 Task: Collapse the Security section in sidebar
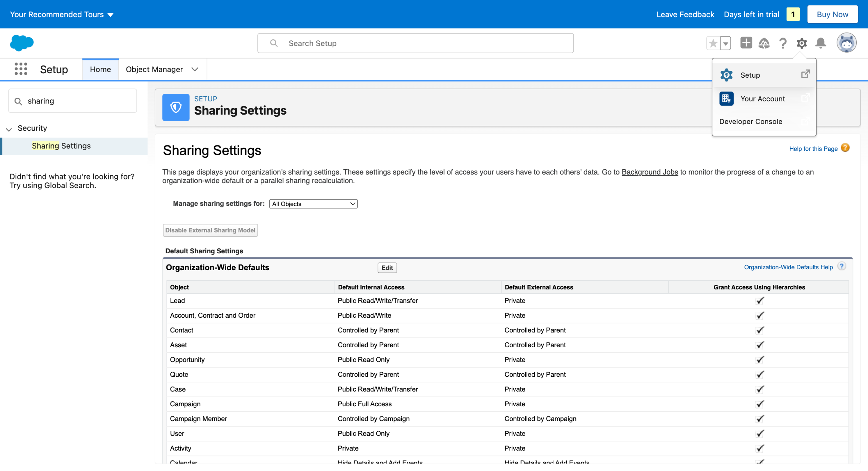[x=9, y=129]
